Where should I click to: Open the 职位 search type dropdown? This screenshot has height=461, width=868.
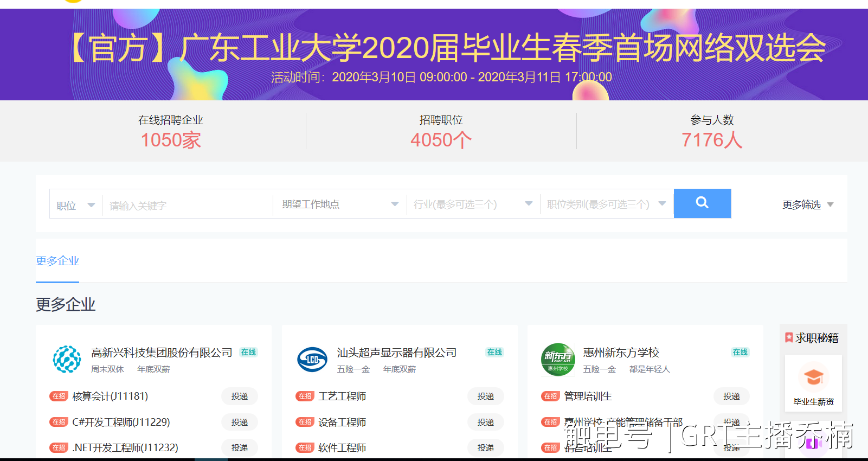76,205
